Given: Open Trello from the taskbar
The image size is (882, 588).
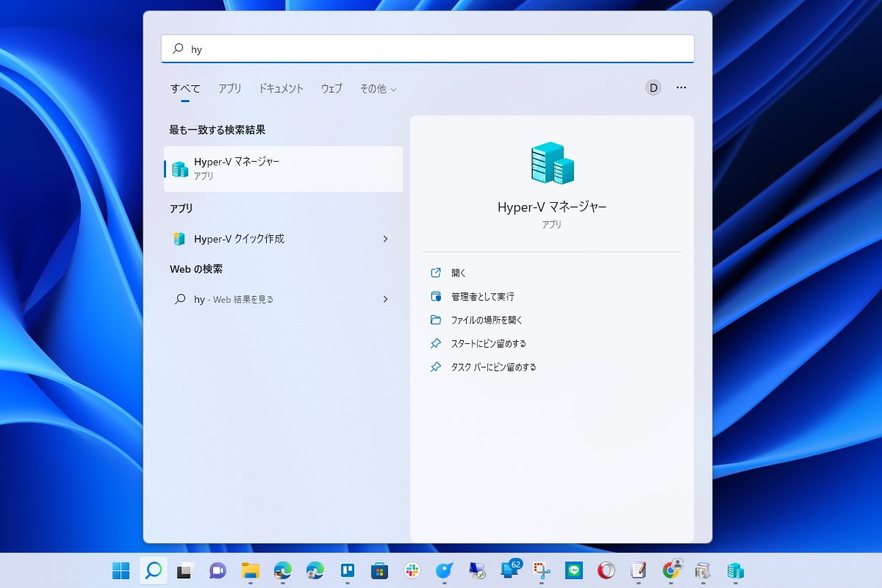Looking at the screenshot, I should [347, 570].
